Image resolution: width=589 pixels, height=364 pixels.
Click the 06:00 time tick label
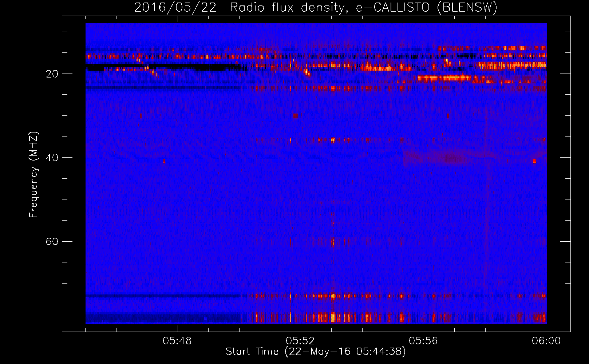pos(546,341)
